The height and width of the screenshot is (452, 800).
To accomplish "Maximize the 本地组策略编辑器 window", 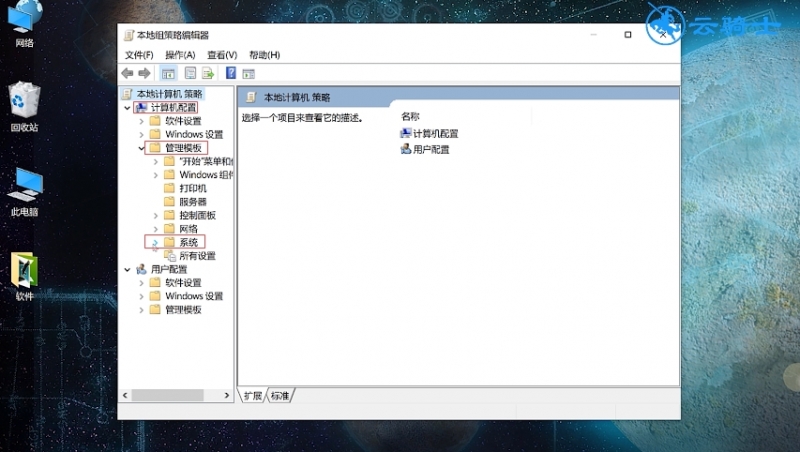I will [628, 35].
